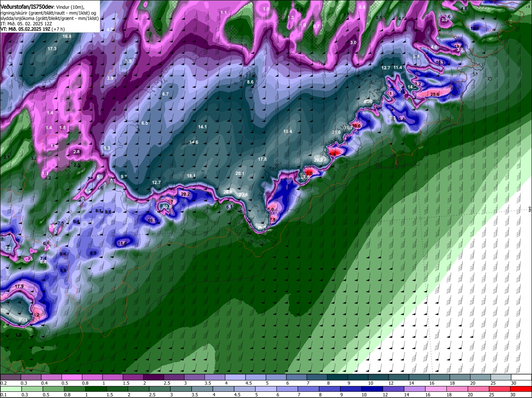
Task: Click the map value 10.8
Action: click(x=167, y=207)
